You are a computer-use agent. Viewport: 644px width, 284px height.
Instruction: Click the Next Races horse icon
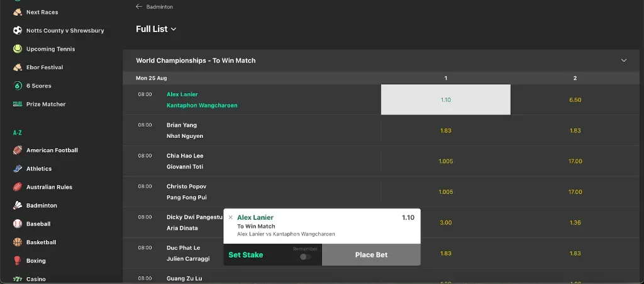[18, 12]
